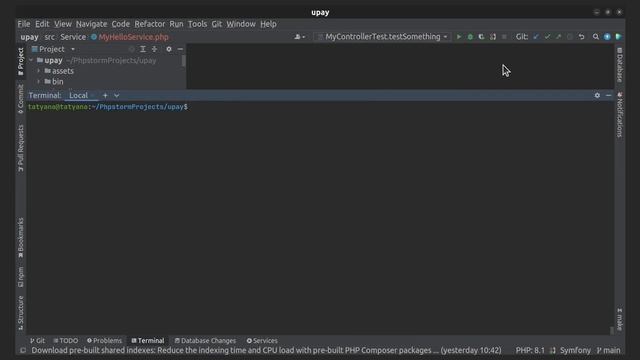Open Services tool window at bottom
640x360 pixels.
click(262, 340)
